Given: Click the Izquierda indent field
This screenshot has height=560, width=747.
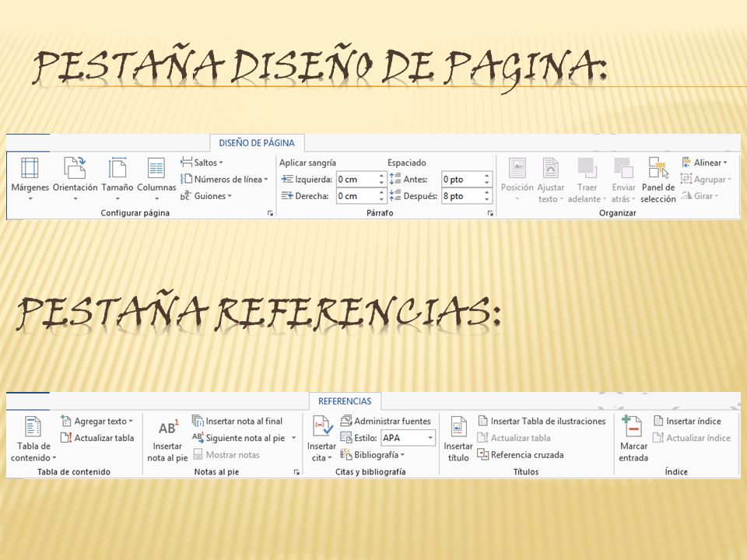Looking at the screenshot, I should (x=357, y=179).
